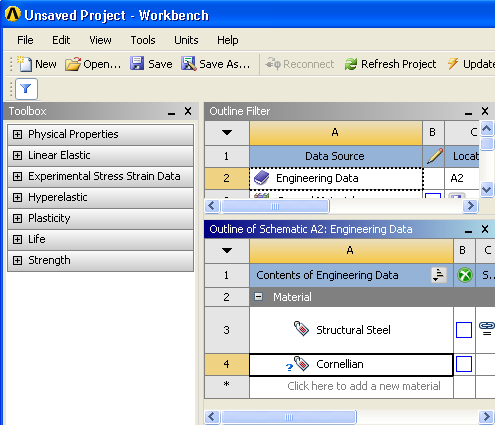Click the Save As icon
The height and width of the screenshot is (425, 495).
(x=189, y=63)
